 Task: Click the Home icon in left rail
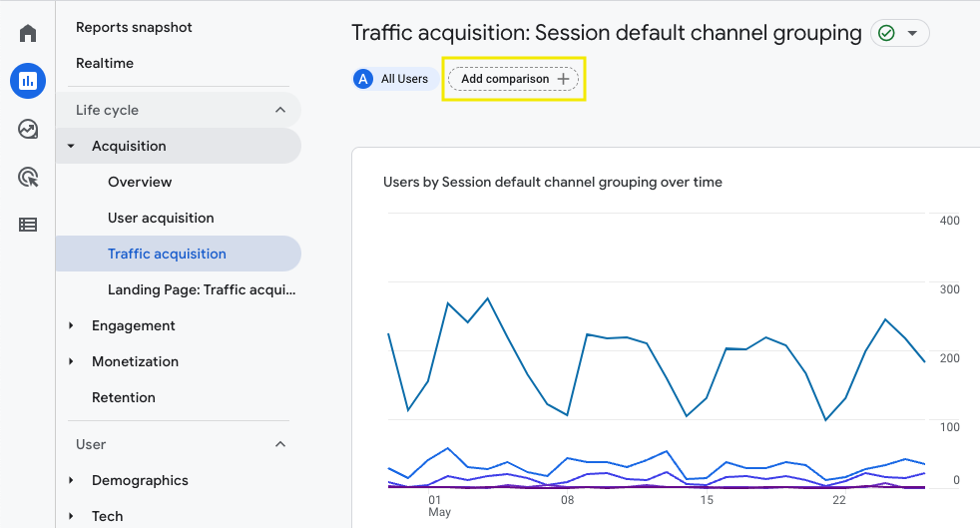click(28, 34)
